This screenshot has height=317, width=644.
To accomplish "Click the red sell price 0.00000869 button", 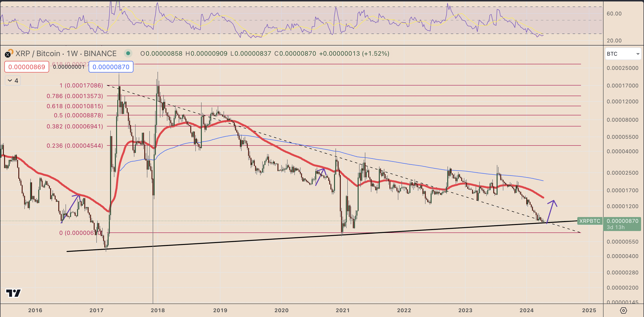I will click(26, 67).
